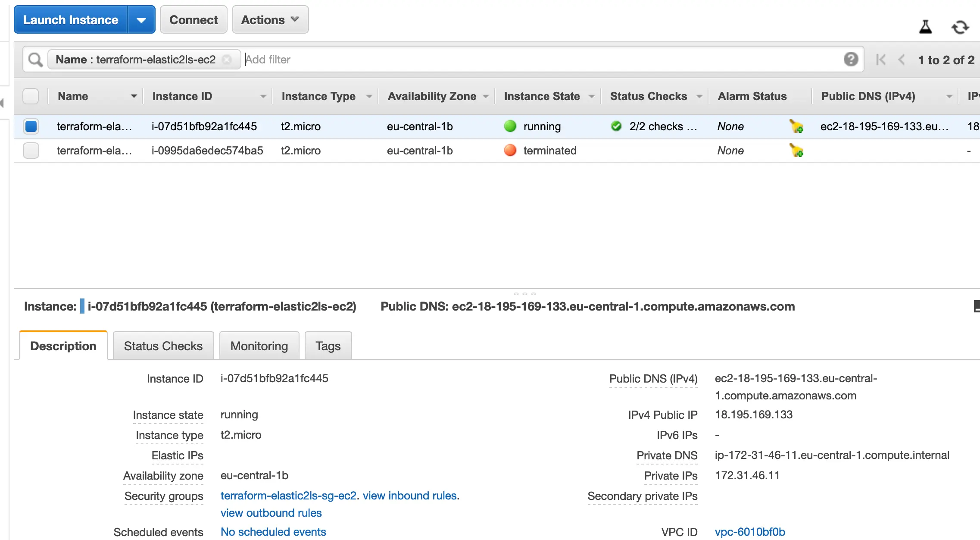Image resolution: width=980 pixels, height=540 pixels.
Task: Go to the previous results page
Action: [x=901, y=60]
